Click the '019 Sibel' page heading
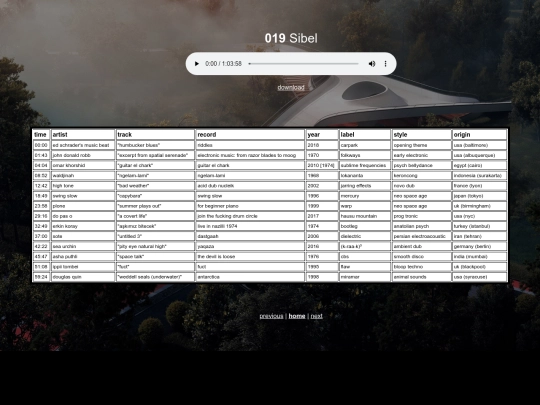Image resolution: width=540 pixels, height=405 pixels. 291,38
